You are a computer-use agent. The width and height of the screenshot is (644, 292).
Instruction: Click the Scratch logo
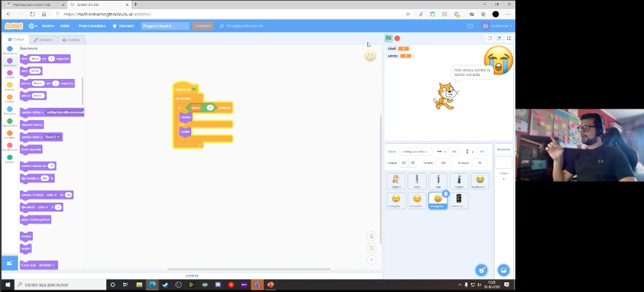coord(14,26)
